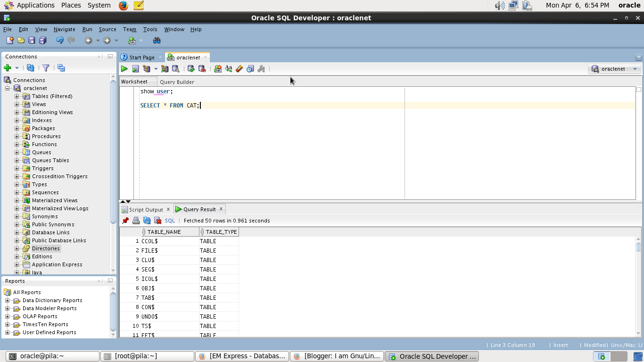Open SQL History clock icon

250,69
